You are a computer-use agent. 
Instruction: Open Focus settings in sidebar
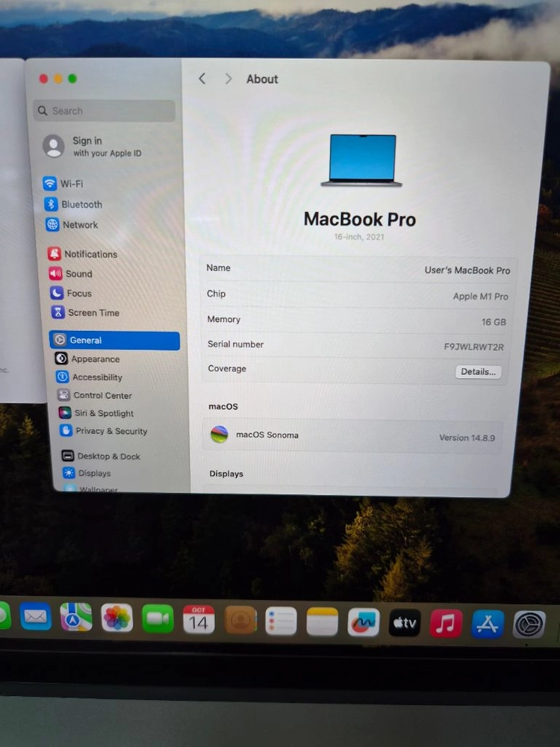point(72,293)
